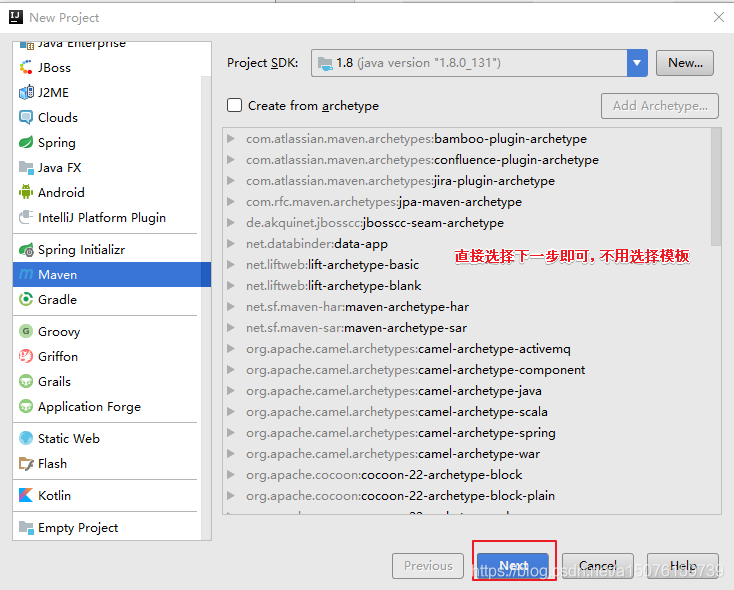Enable Create from archetype checkbox
Image resolution: width=734 pixels, height=590 pixels.
coord(235,105)
